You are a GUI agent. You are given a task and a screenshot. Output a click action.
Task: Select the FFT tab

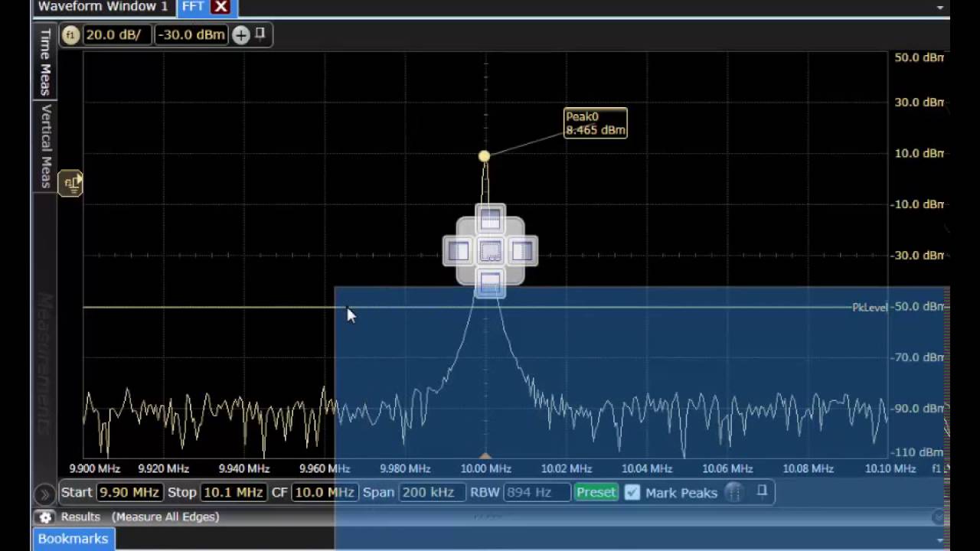193,7
